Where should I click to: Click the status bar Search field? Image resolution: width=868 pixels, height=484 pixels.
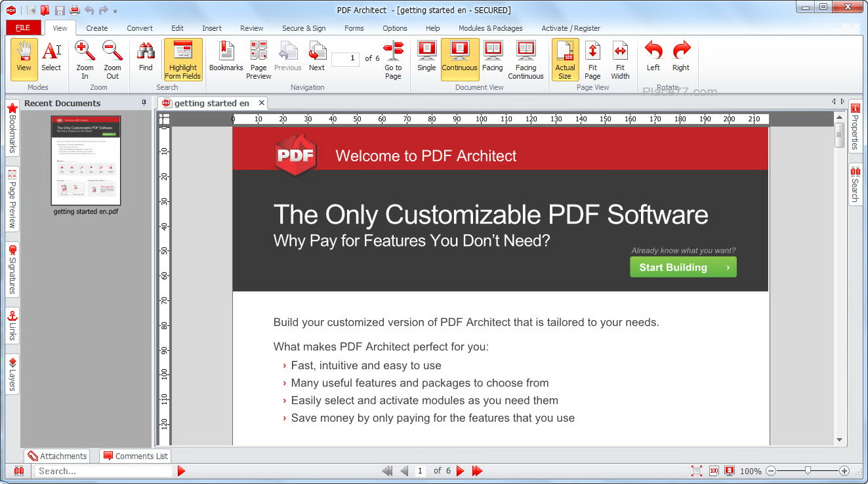[x=104, y=471]
